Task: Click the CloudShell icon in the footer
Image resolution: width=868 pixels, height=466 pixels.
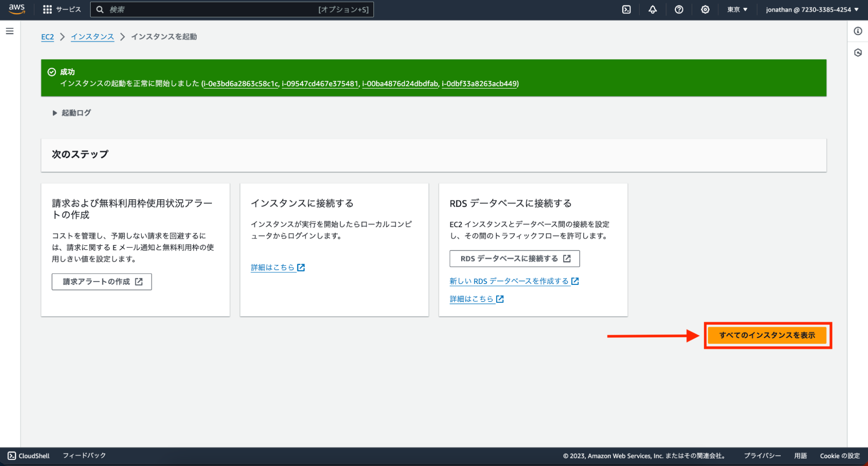Action: pos(12,456)
